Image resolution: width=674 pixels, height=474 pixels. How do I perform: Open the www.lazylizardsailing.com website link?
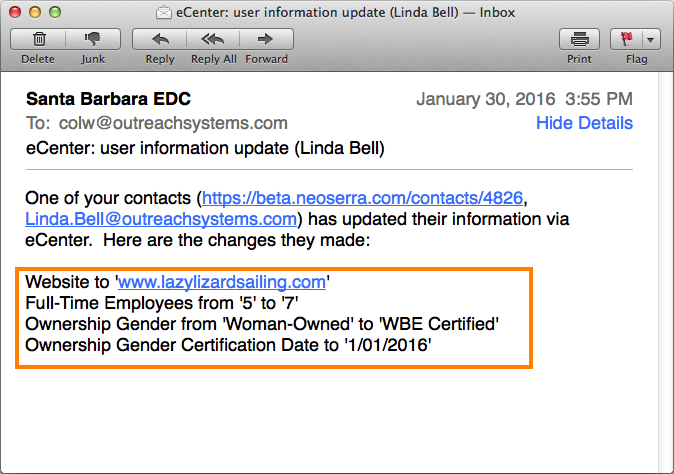coord(220,282)
